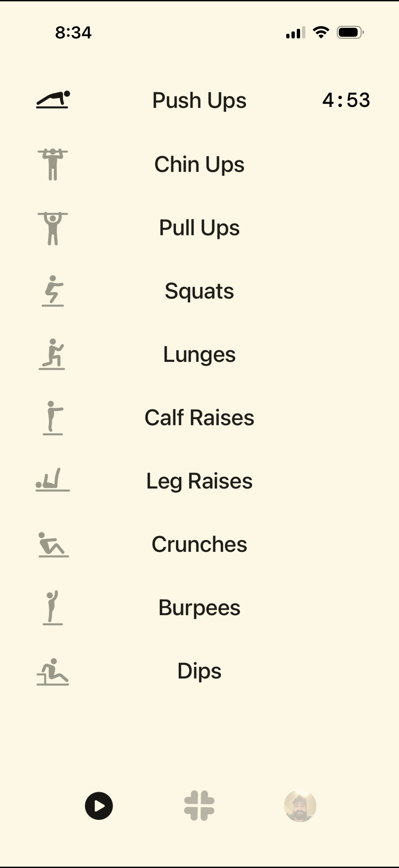The image size is (399, 868).
Task: Tap the Crunches figure icon
Action: click(x=54, y=545)
